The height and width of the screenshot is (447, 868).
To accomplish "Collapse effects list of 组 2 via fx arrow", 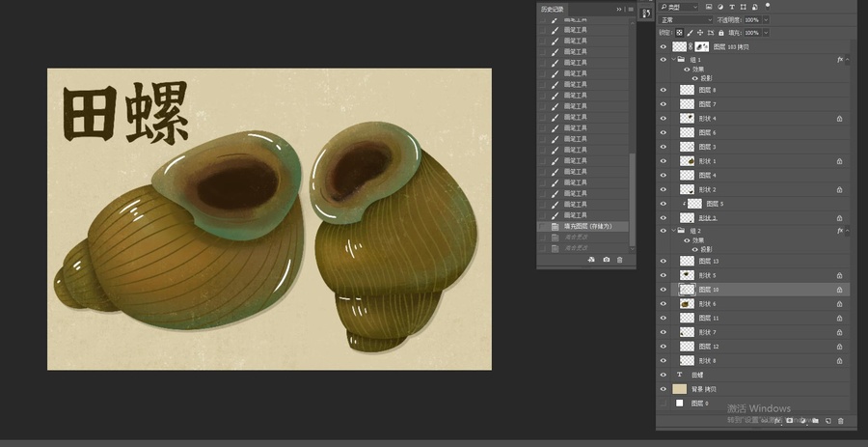I will pos(847,231).
